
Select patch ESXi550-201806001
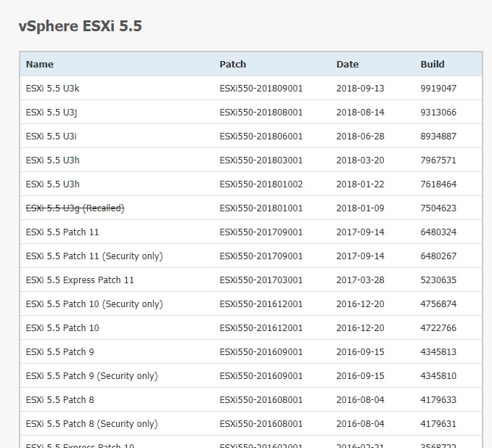point(261,137)
